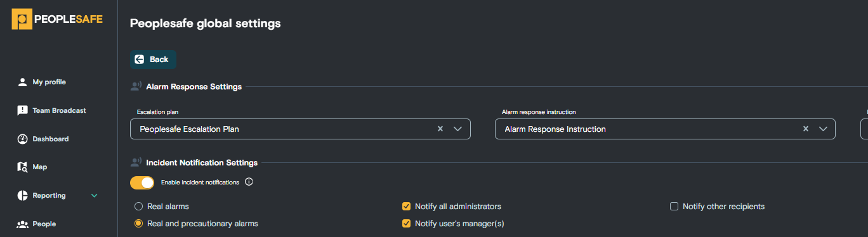
Task: Clear the Peoplesafe Escalation Plan selection
Action: tap(440, 129)
